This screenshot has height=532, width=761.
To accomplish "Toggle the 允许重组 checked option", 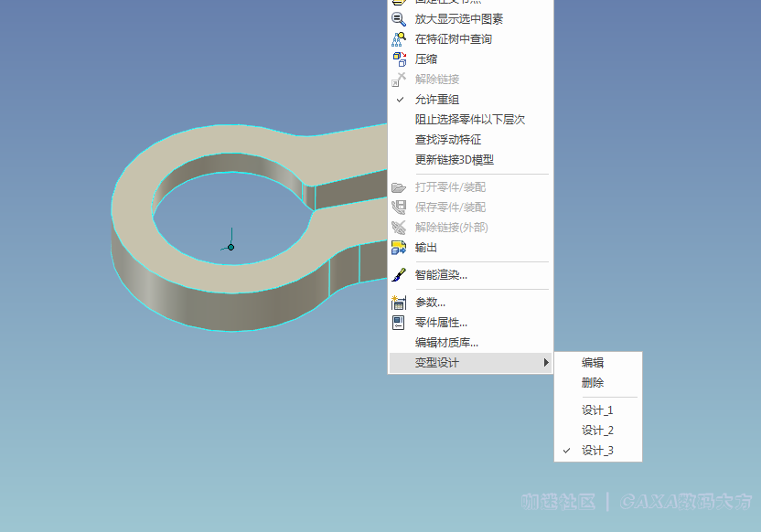I will [x=437, y=100].
